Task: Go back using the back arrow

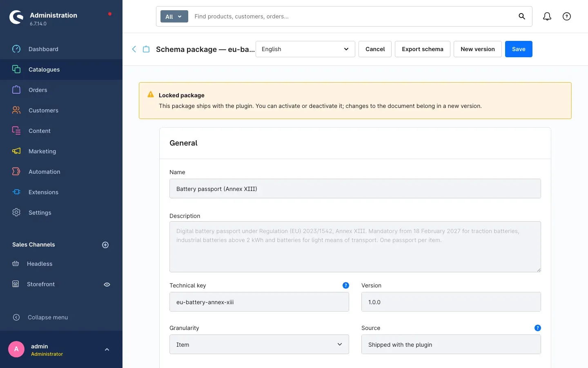Action: [x=134, y=49]
